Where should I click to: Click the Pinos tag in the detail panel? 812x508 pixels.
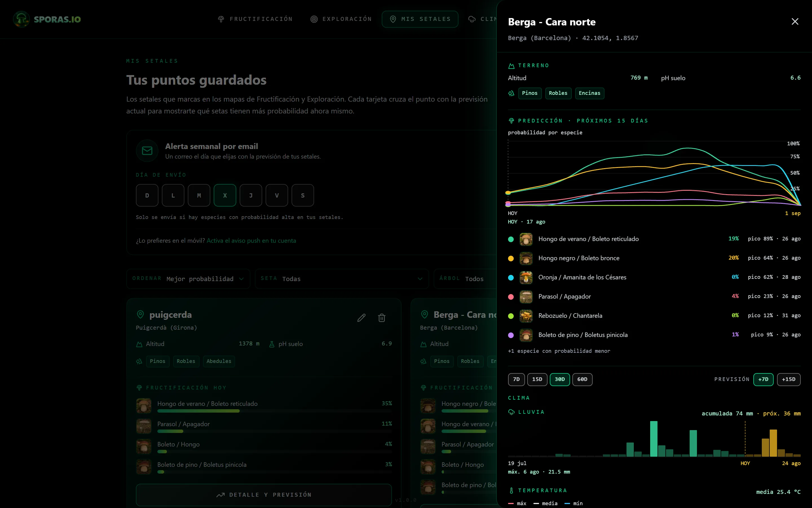click(530, 93)
